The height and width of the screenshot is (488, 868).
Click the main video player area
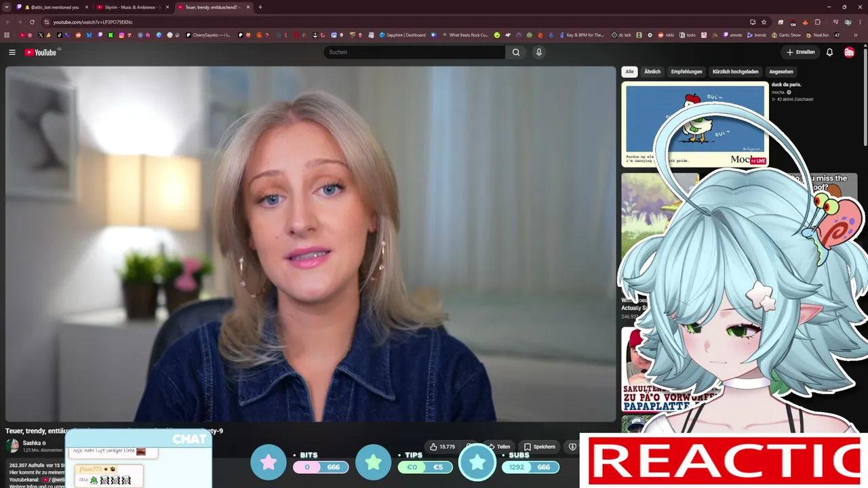click(x=311, y=244)
